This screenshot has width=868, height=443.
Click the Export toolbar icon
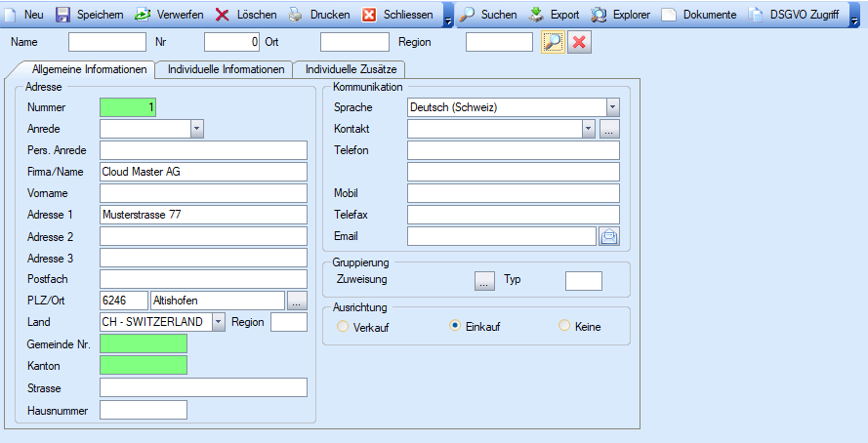click(537, 15)
